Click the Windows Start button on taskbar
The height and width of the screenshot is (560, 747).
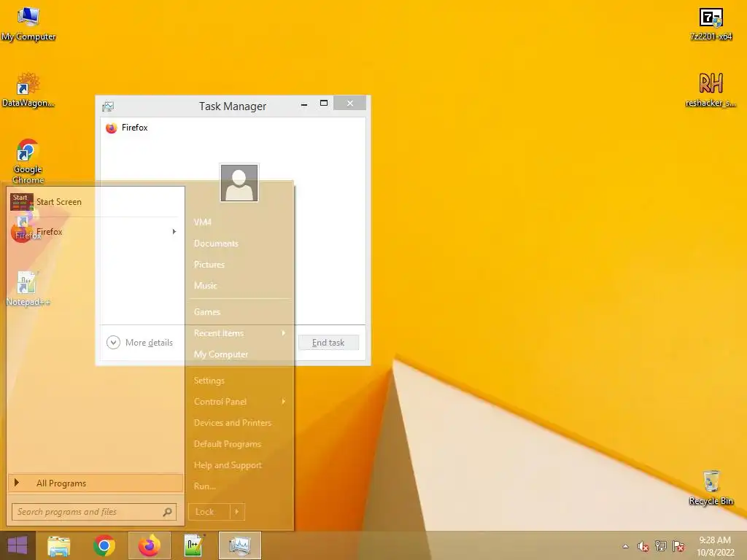click(18, 545)
